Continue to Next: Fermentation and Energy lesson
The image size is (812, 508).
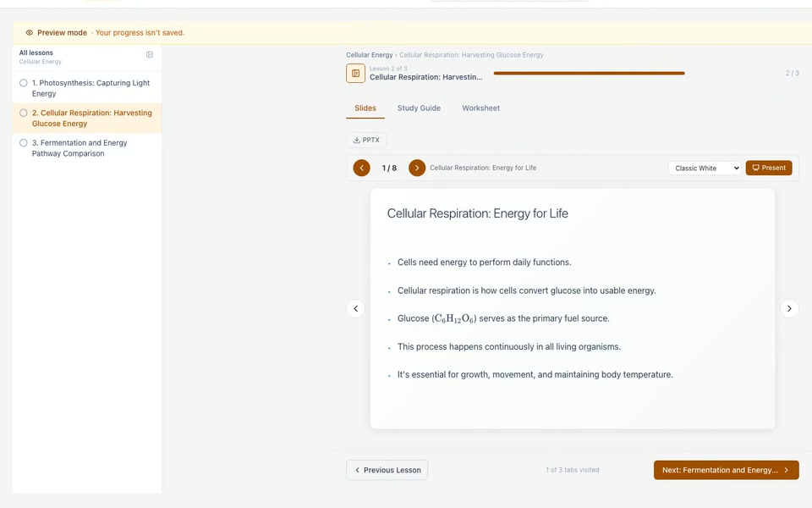pos(726,470)
